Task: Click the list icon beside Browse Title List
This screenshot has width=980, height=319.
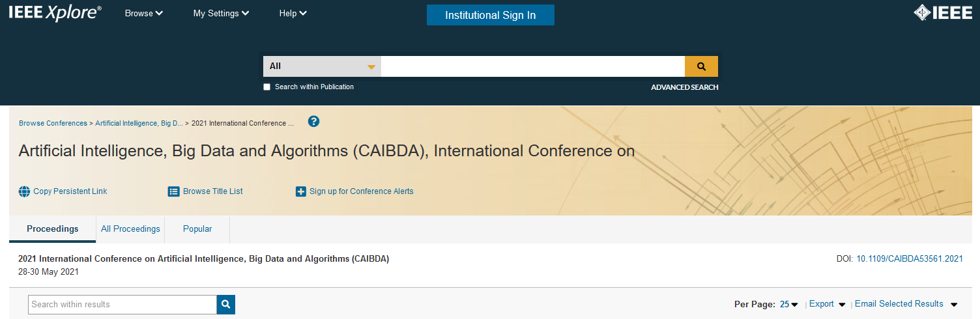Action: pyautogui.click(x=173, y=191)
